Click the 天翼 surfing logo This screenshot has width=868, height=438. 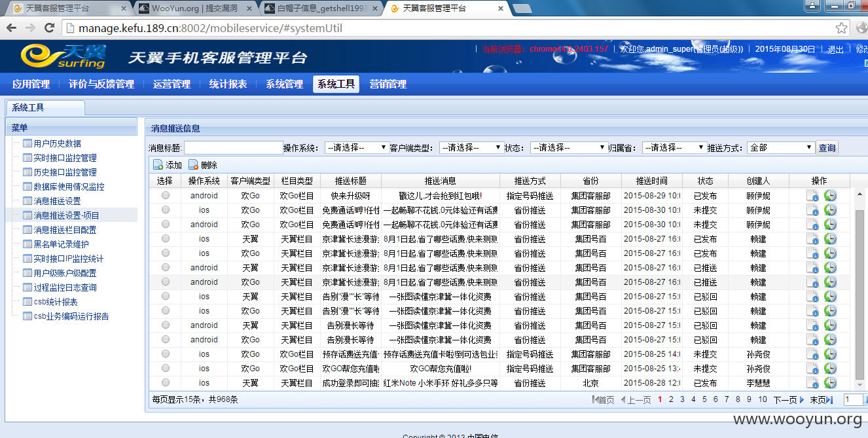click(64, 56)
